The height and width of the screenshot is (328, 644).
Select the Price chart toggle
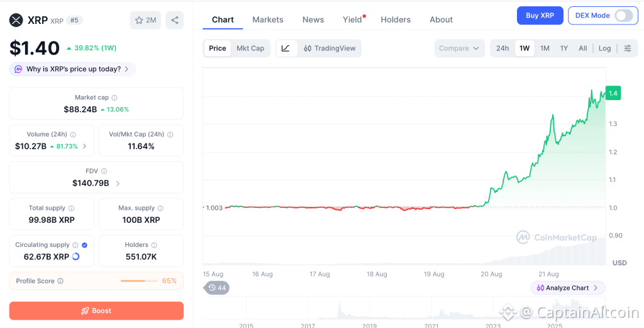pyautogui.click(x=217, y=48)
